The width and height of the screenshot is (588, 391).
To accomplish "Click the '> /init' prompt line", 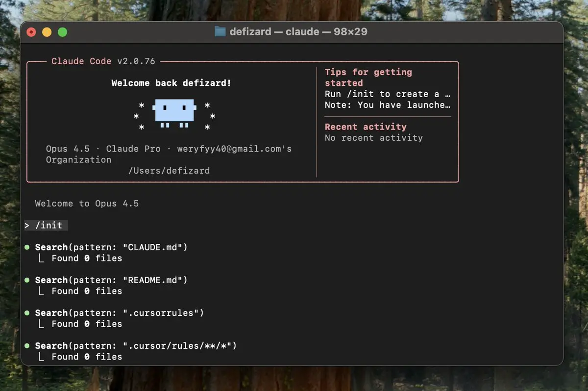I will click(46, 225).
